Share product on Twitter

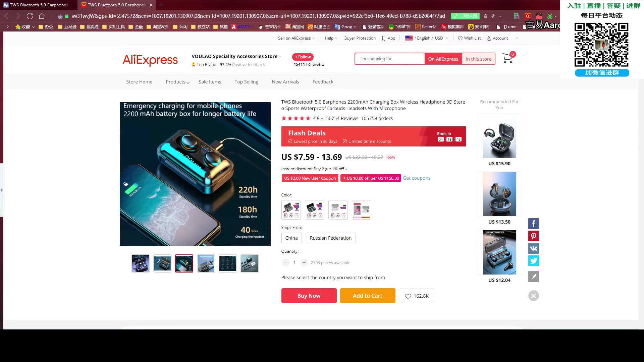click(x=533, y=261)
